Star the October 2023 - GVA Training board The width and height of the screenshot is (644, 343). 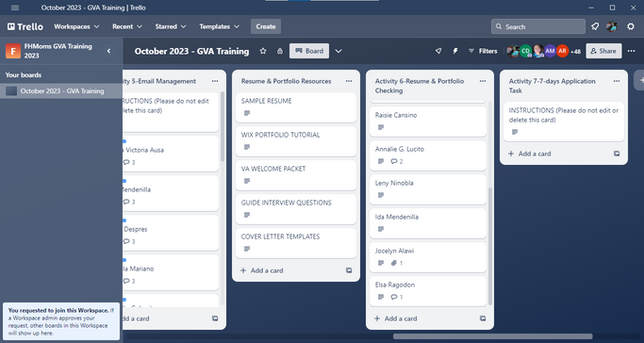coord(263,51)
